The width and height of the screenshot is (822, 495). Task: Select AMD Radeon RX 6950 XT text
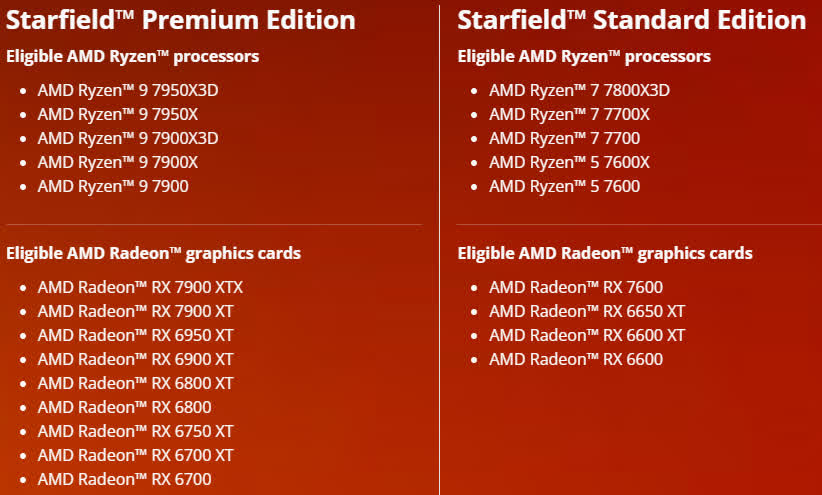135,336
